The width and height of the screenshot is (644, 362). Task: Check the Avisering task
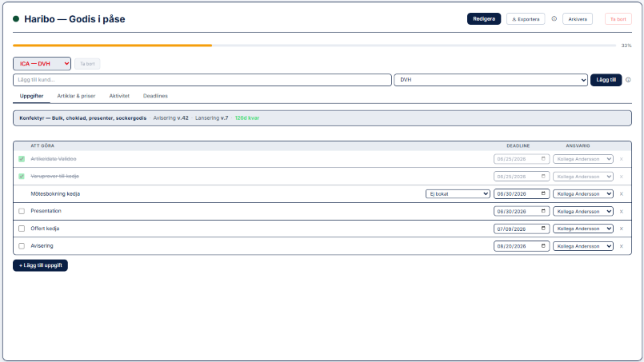[22, 246]
